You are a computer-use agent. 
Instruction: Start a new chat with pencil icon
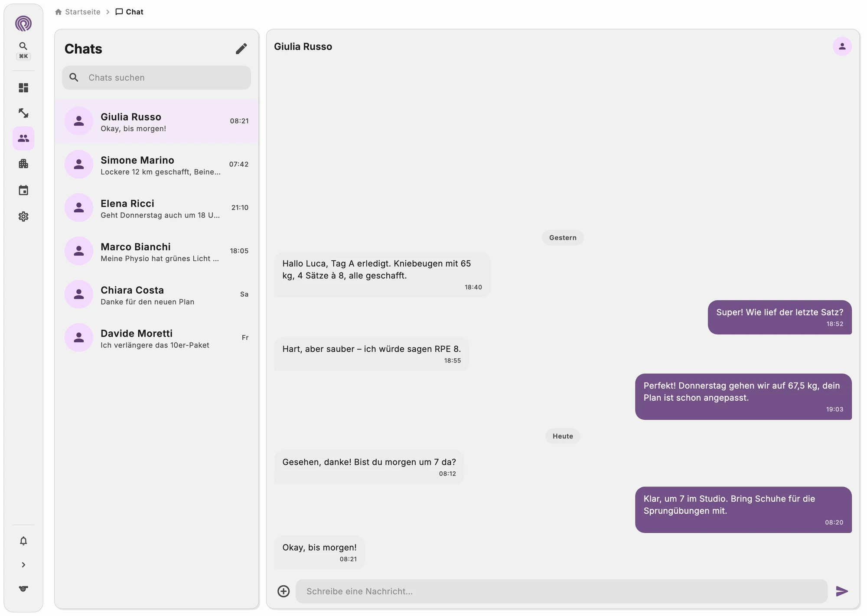click(241, 49)
